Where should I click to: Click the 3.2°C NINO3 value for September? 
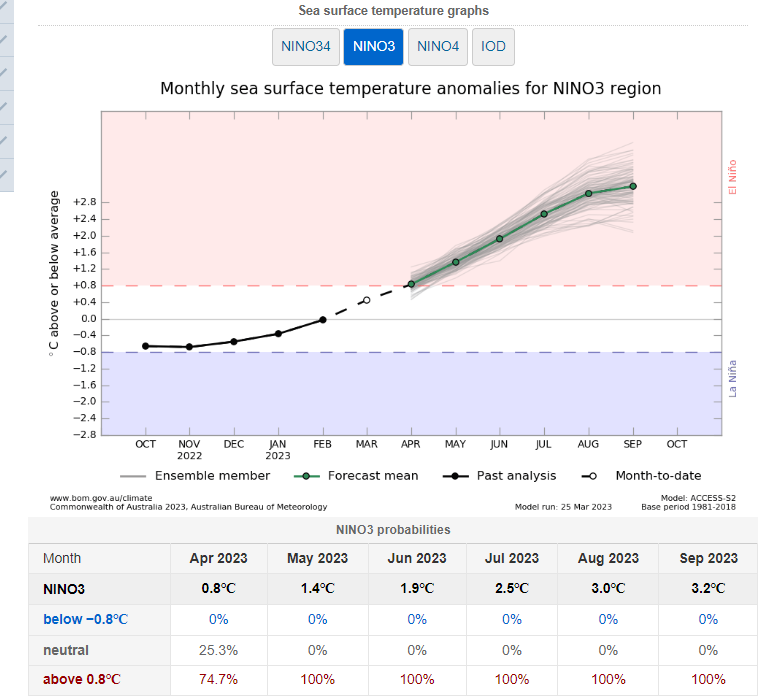pyautogui.click(x=708, y=588)
